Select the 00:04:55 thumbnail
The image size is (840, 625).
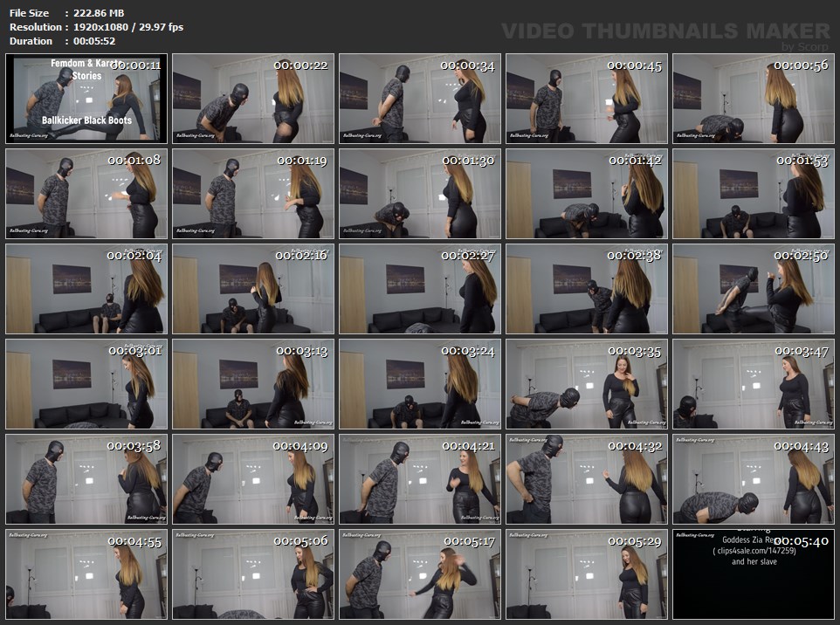pyautogui.click(x=86, y=574)
